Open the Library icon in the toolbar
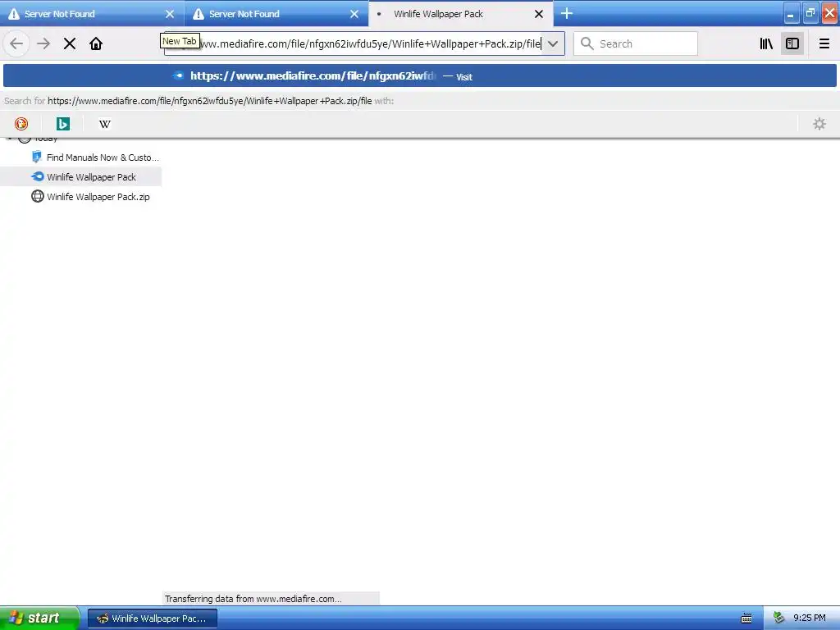840x630 pixels. pyautogui.click(x=766, y=43)
